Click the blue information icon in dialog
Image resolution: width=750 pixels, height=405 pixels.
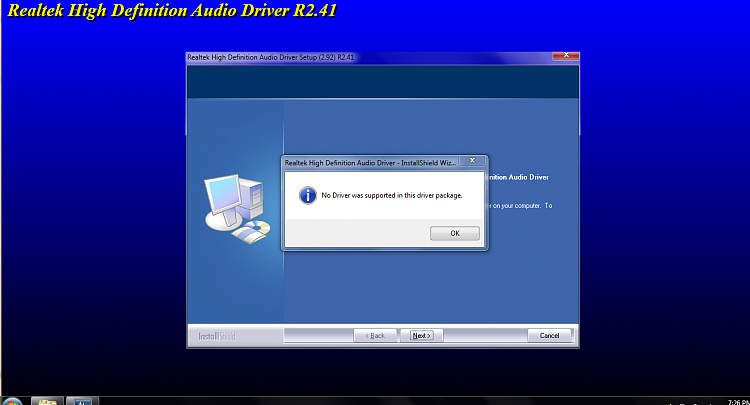[308, 195]
